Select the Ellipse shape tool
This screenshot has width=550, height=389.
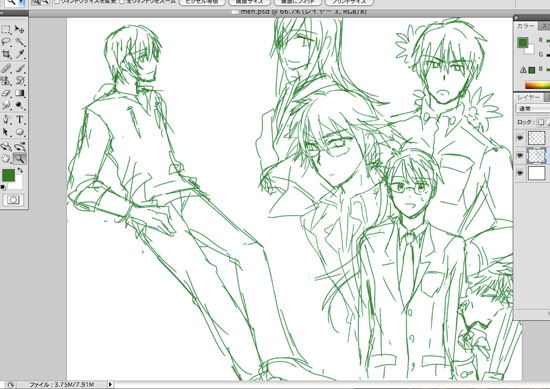pyautogui.click(x=20, y=132)
